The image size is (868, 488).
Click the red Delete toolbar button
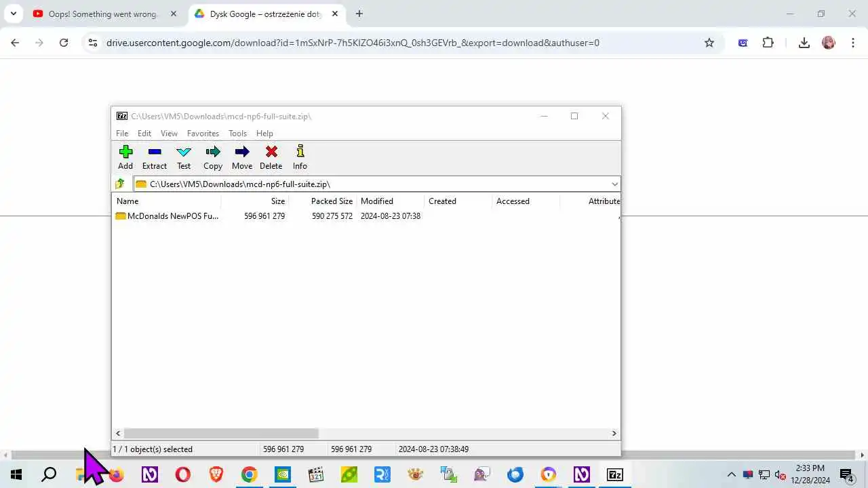(271, 157)
